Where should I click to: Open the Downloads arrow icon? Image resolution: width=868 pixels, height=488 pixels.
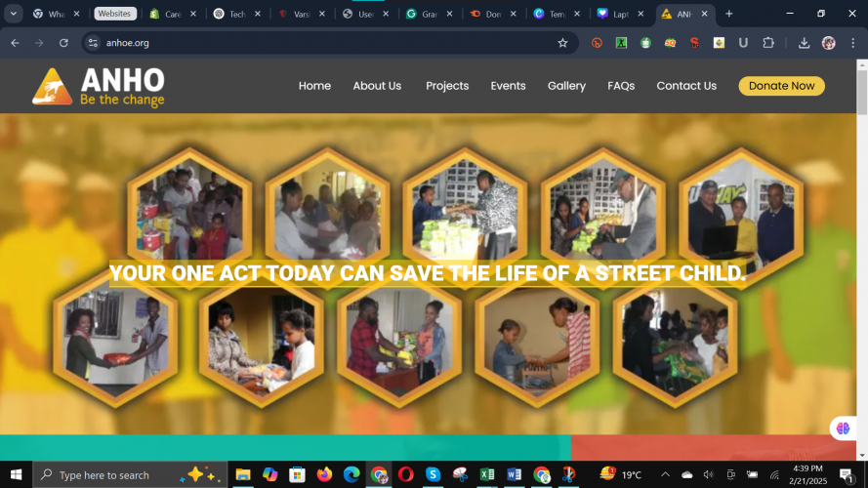[804, 43]
